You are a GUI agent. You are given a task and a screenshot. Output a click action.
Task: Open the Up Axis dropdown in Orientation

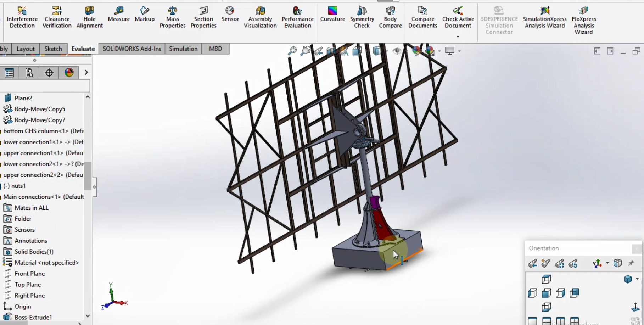tap(607, 263)
